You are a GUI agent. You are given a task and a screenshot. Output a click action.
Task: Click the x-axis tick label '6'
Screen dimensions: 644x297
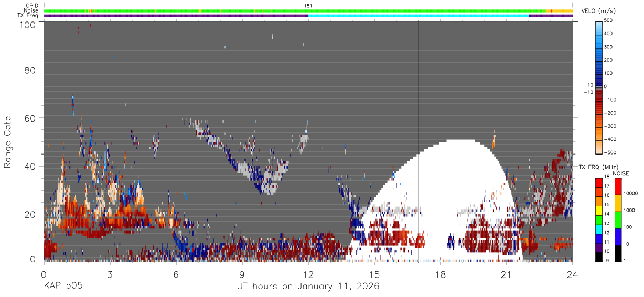pos(176,274)
